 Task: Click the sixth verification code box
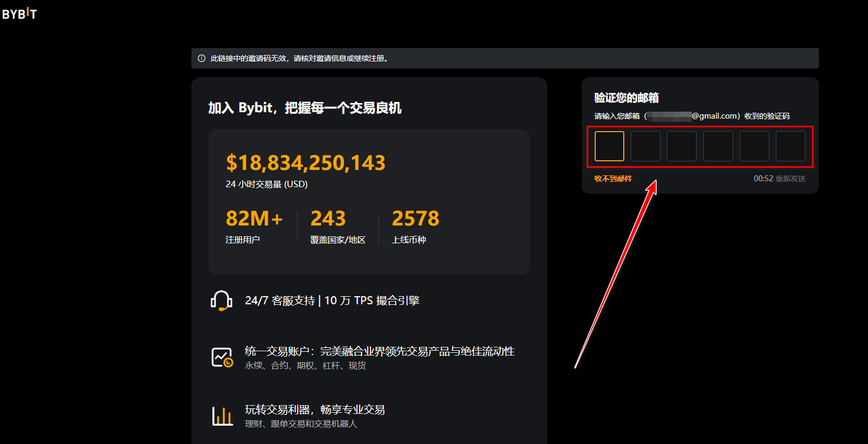click(790, 146)
